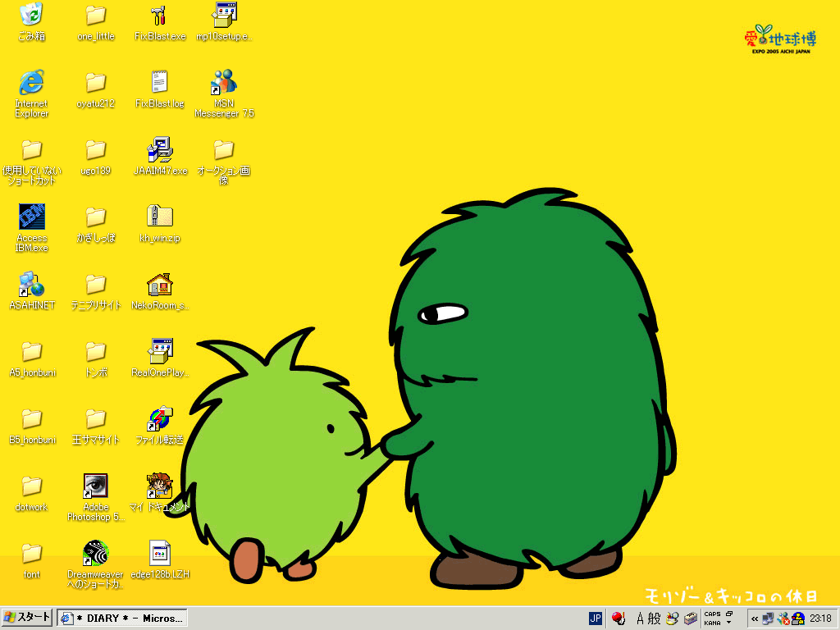Select the JAAIM47.exe installer icon

tap(160, 157)
